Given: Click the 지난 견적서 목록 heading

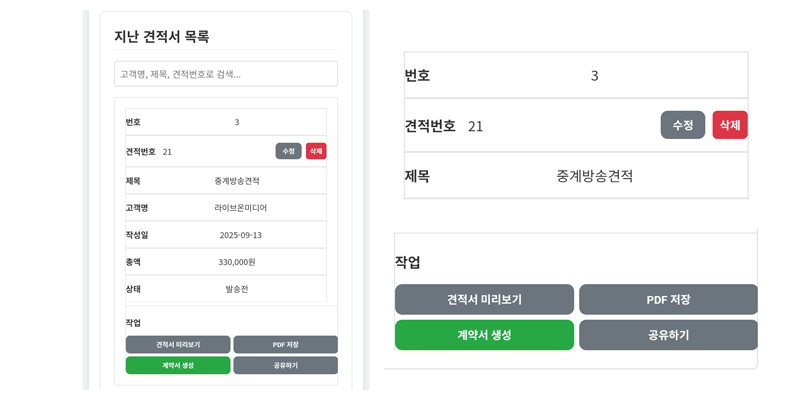Looking at the screenshot, I should (x=162, y=36).
